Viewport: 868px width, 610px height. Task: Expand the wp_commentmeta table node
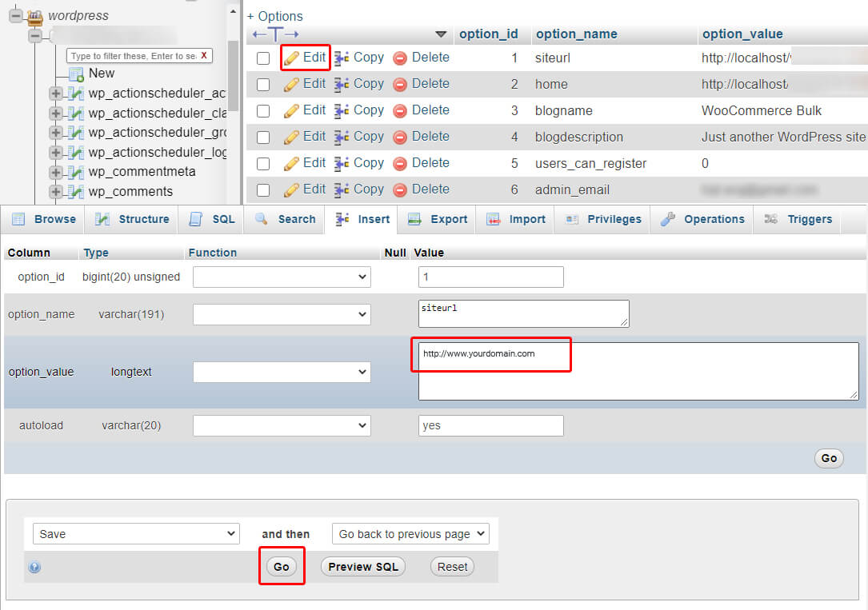tap(55, 172)
